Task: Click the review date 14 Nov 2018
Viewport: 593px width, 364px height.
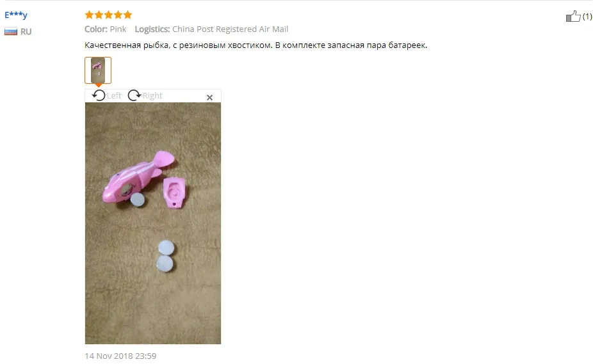Action: tap(120, 356)
